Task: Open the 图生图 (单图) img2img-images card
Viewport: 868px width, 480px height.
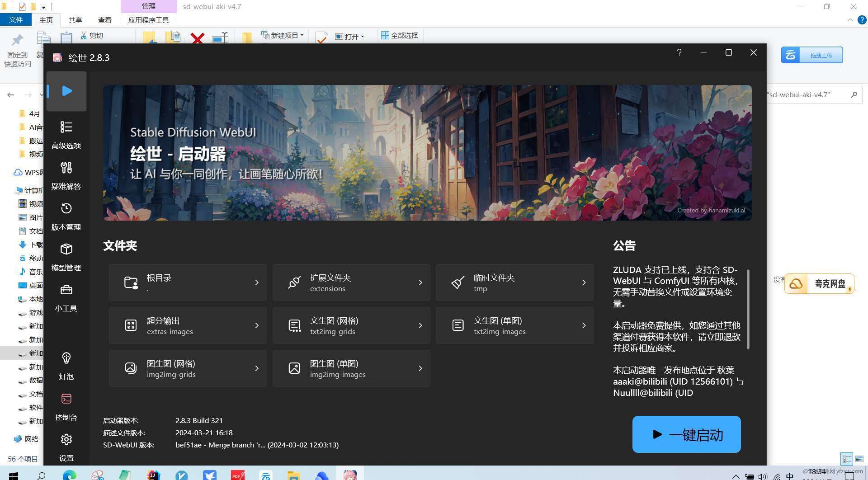Action: coord(351,368)
